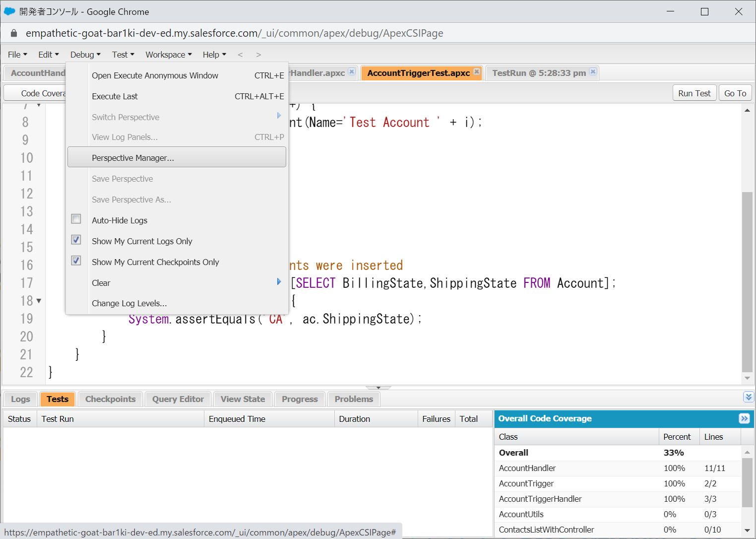Image resolution: width=756 pixels, height=539 pixels.
Task: Sort by Failures column header
Action: click(x=437, y=419)
